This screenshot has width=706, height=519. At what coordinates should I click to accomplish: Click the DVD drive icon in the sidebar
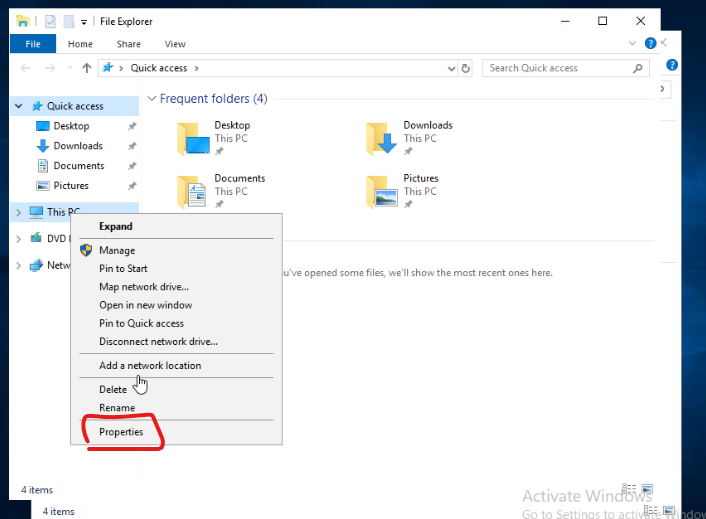(36, 238)
